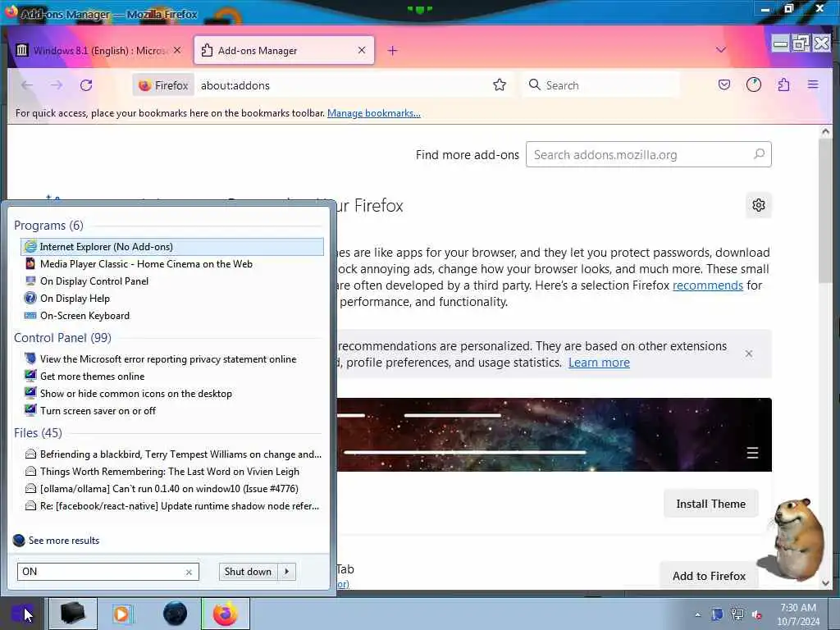Image resolution: width=840 pixels, height=630 pixels.
Task: Open the ollama/ollama Issue #4776 result
Action: [172, 489]
